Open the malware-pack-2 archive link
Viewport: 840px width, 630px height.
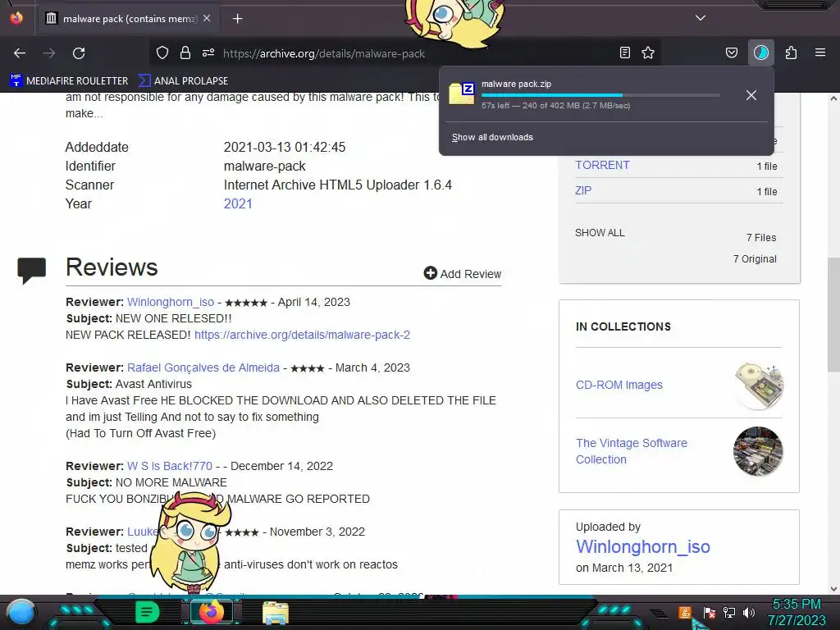coord(302,335)
